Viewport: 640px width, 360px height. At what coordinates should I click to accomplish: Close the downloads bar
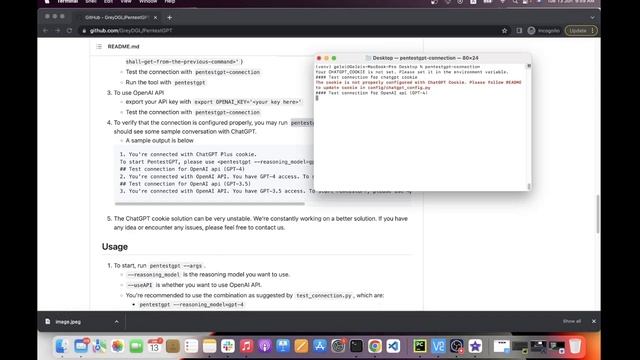click(x=593, y=321)
